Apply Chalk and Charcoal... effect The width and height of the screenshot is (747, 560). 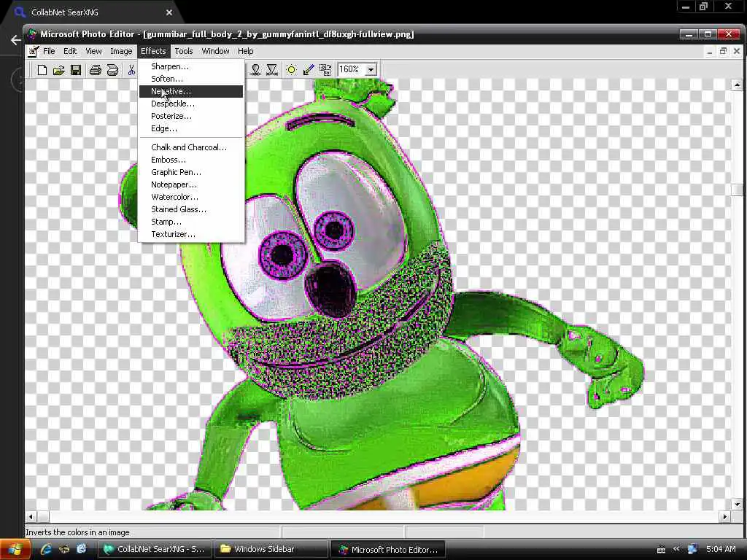tap(191, 147)
